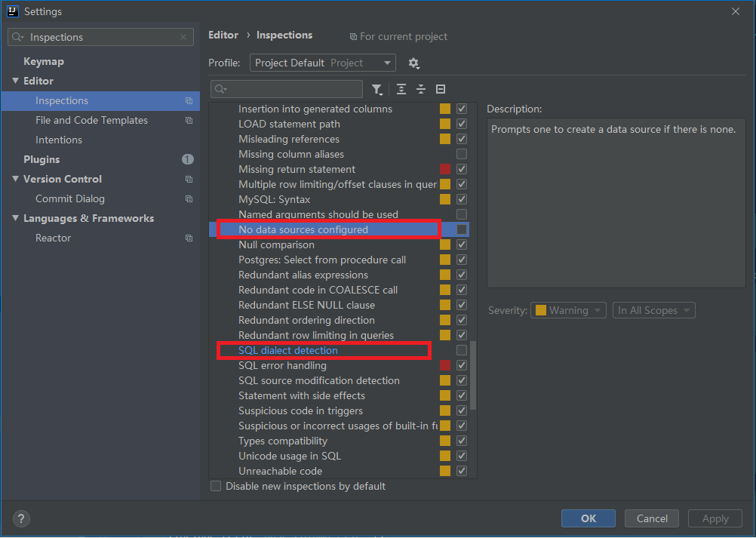
Task: Click the project-level icon beside Version Control
Action: click(x=189, y=180)
